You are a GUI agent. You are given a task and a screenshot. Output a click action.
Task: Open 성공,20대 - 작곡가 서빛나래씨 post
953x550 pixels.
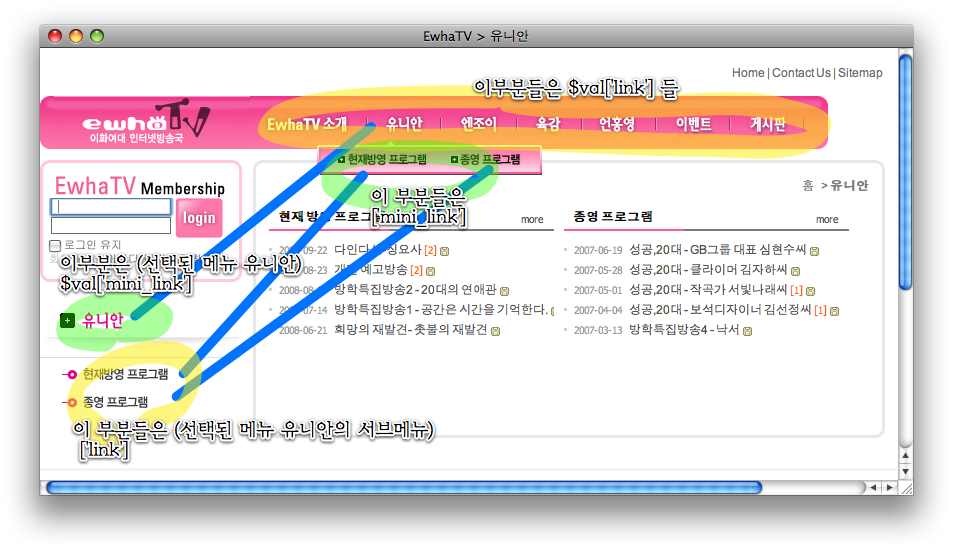click(708, 290)
